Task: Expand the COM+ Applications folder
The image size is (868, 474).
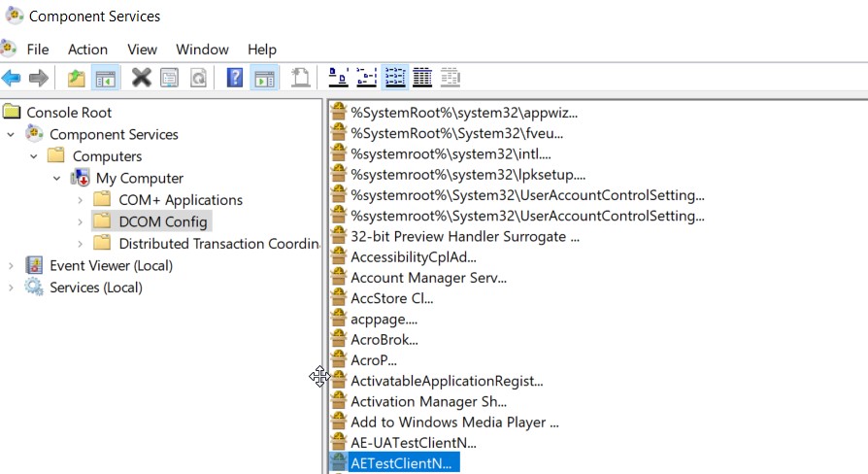Action: (x=81, y=200)
